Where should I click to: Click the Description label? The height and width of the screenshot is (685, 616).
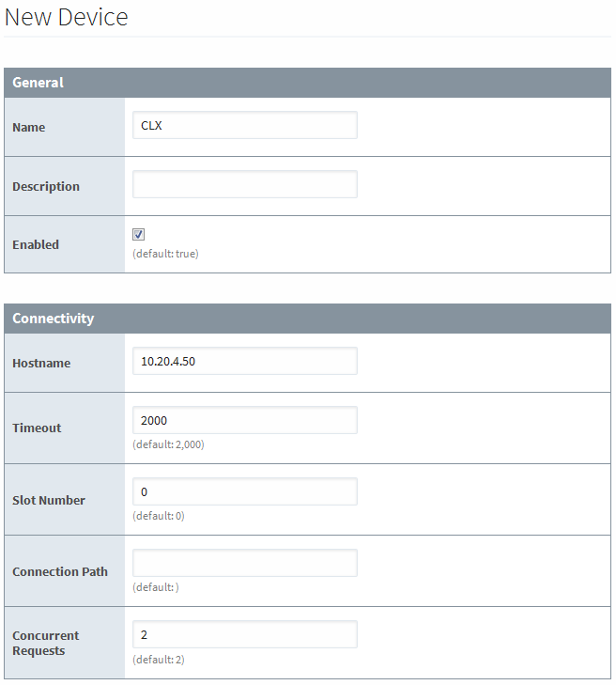pyautogui.click(x=46, y=186)
